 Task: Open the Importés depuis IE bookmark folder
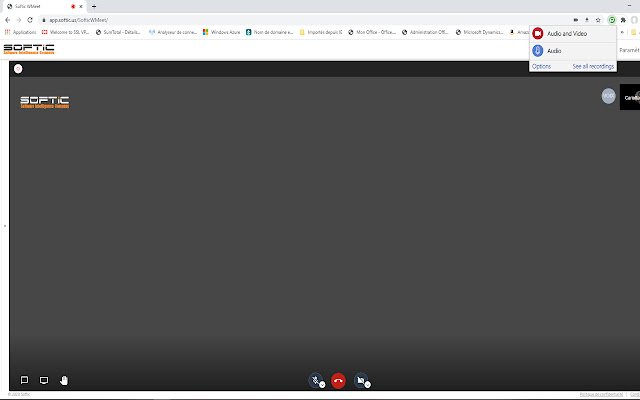click(x=321, y=32)
